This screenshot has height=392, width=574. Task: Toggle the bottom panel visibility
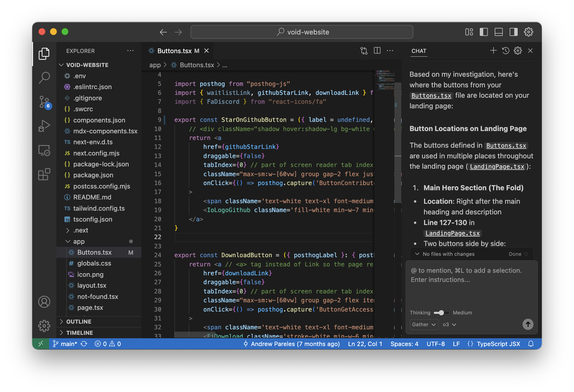click(x=499, y=32)
